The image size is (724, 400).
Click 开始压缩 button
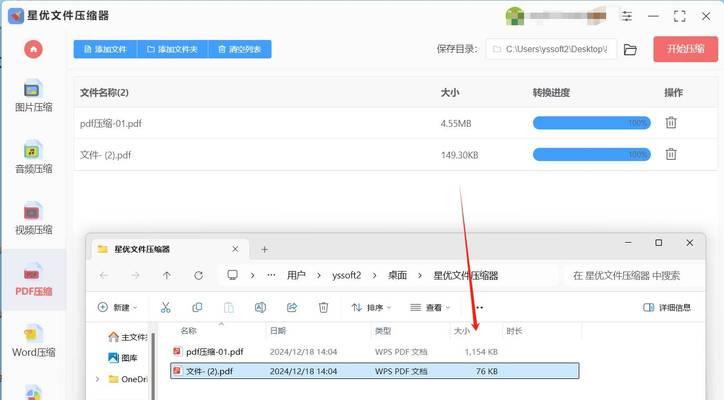(686, 49)
